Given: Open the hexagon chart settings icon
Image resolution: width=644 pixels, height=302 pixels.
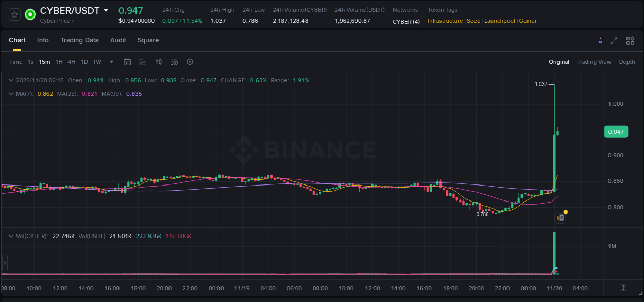Looking at the screenshot, I should 190,62.
